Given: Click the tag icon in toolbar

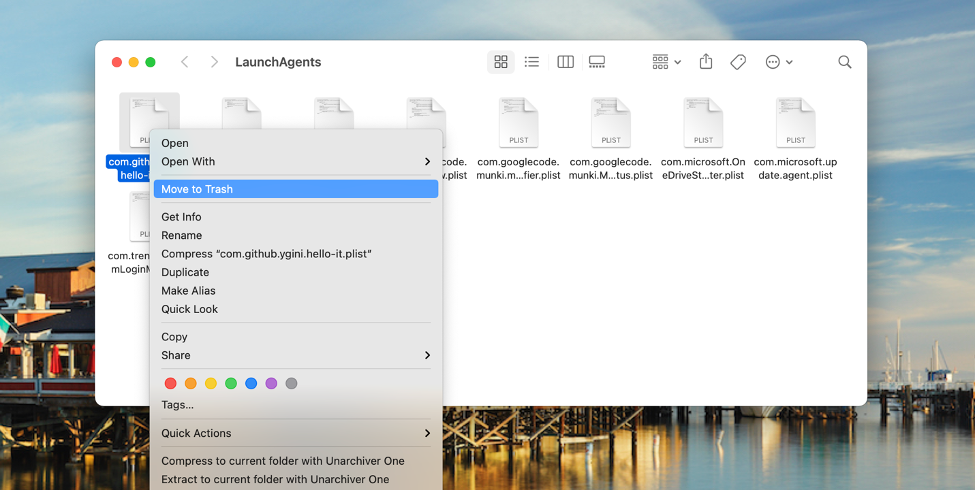Looking at the screenshot, I should (738, 62).
